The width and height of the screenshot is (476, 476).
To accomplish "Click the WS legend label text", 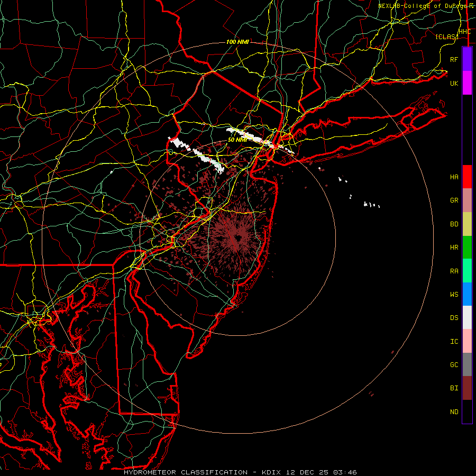I will pyautogui.click(x=454, y=295).
